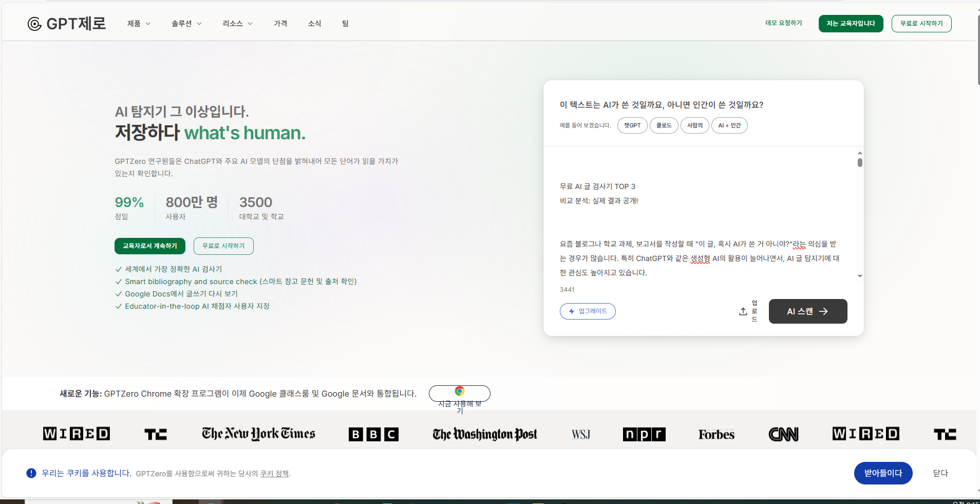Click The Washington Post logo
This screenshot has width=980, height=504.
(x=484, y=435)
